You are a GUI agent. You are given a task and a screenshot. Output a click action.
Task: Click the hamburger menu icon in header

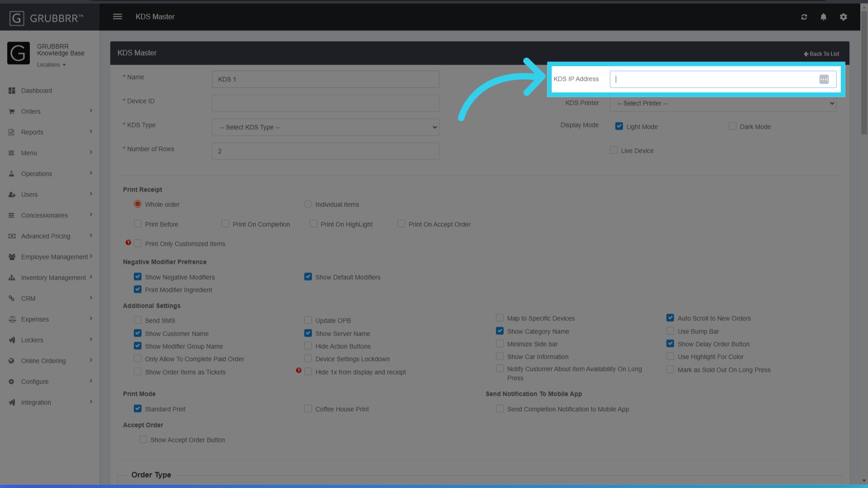118,17
